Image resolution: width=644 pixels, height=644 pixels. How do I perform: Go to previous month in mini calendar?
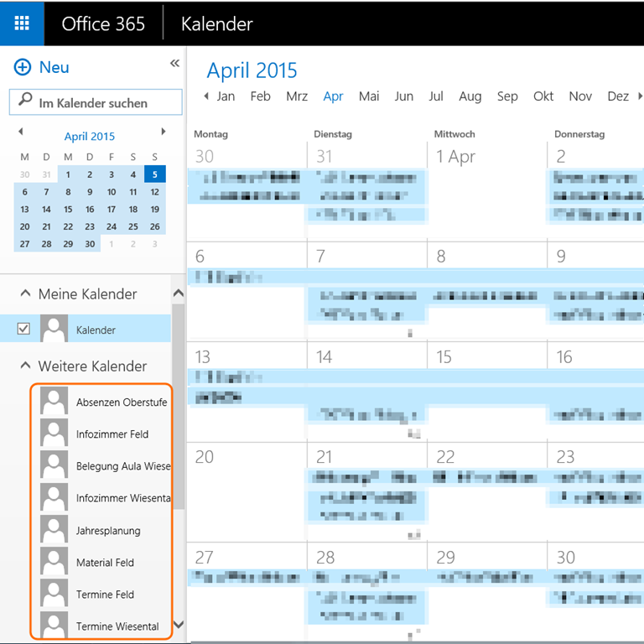coord(21,132)
